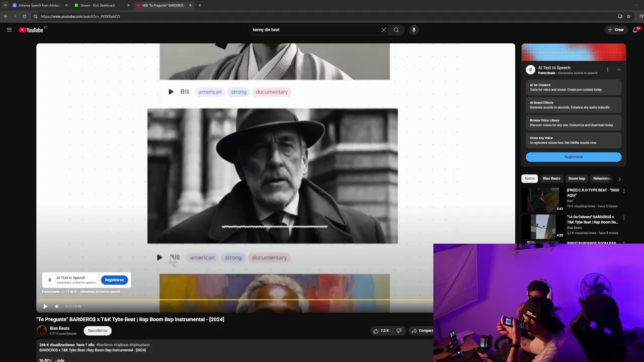The height and width of the screenshot is (362, 644).
Task: Mute the video player volume
Action: coord(57,306)
